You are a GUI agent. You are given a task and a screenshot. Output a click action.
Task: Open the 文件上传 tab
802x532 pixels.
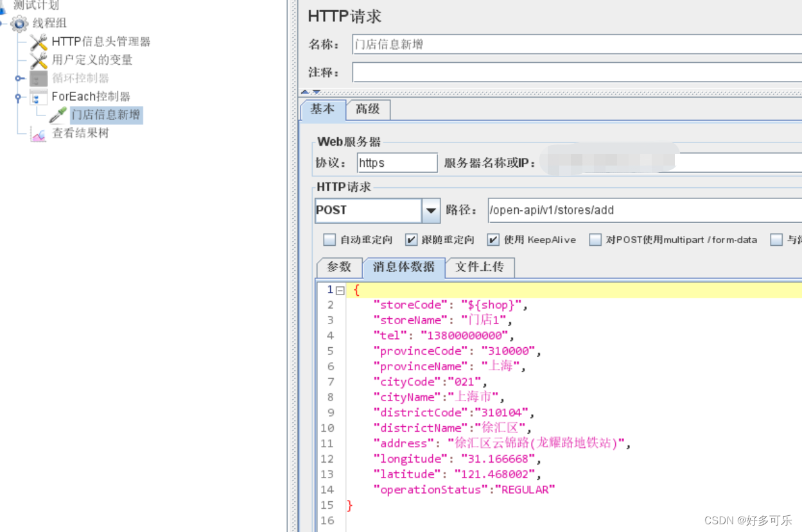480,267
